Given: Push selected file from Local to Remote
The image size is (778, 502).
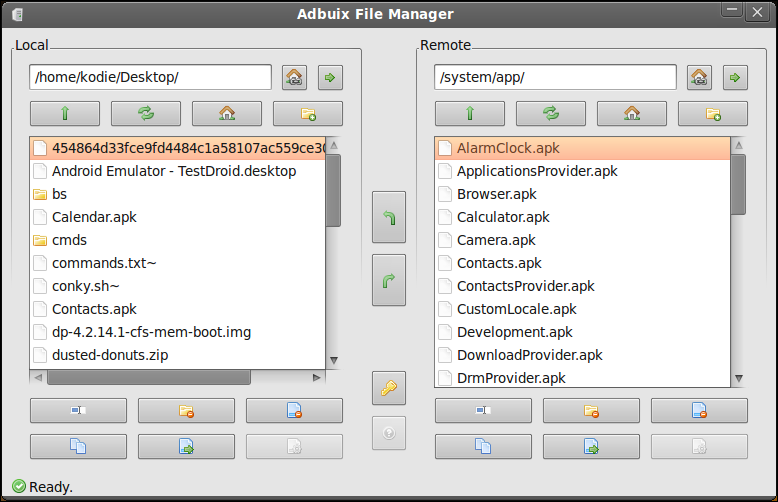Looking at the screenshot, I should [389, 280].
